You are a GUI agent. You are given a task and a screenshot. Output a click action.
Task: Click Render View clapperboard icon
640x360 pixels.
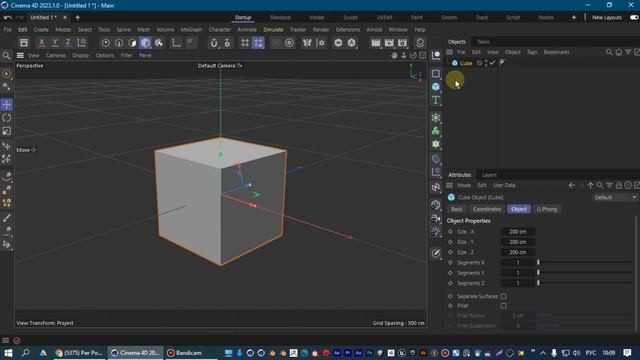(376, 42)
